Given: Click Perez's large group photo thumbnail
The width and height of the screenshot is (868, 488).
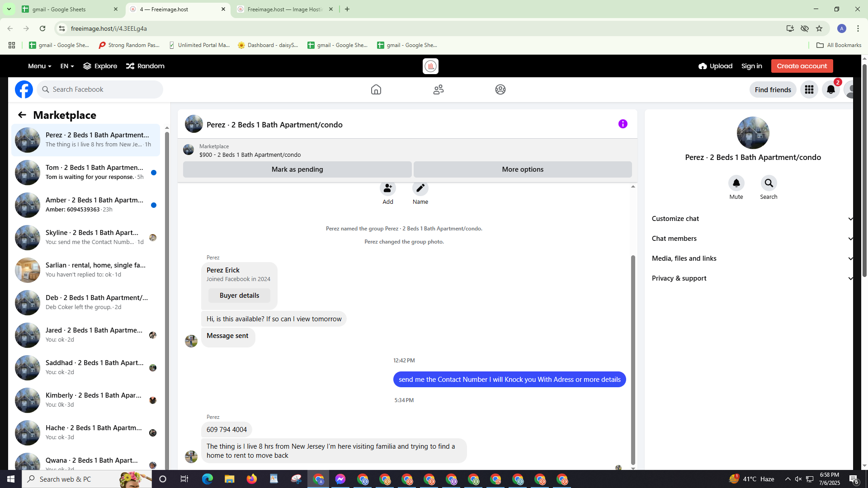Looking at the screenshot, I should point(753,133).
